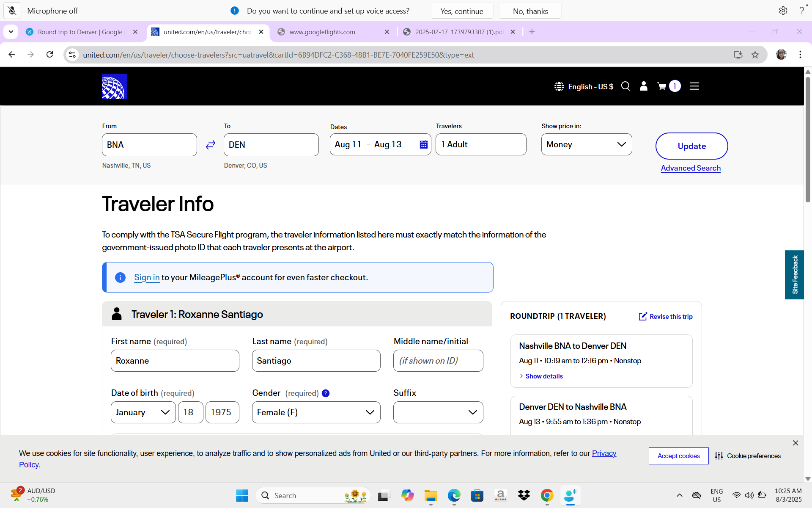Open the birth month January dropdown
812x508 pixels.
click(x=143, y=412)
